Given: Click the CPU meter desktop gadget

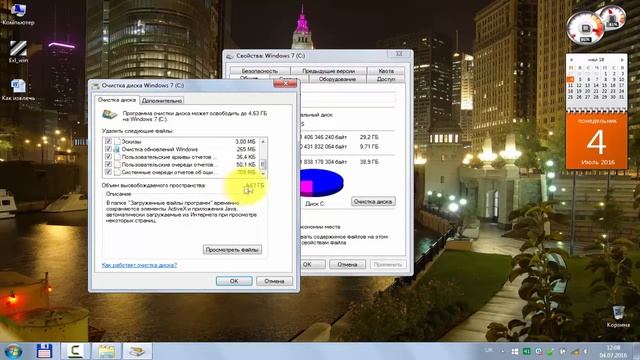Looking at the screenshot, I should pyautogui.click(x=585, y=28).
